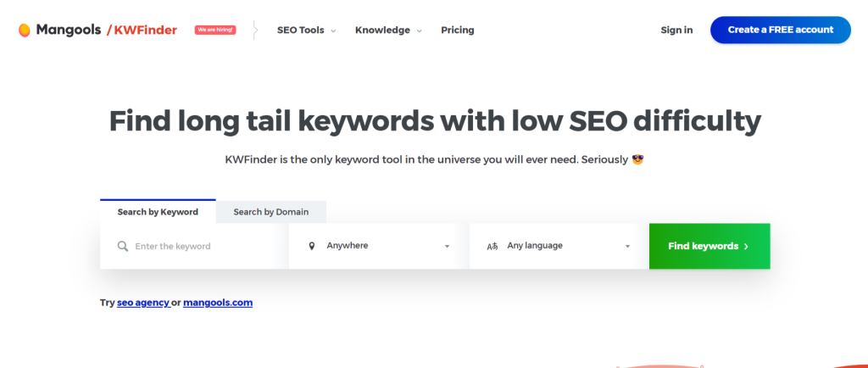Screen dimensions: 868x368
Task: Click the Sign in link
Action: (x=676, y=30)
